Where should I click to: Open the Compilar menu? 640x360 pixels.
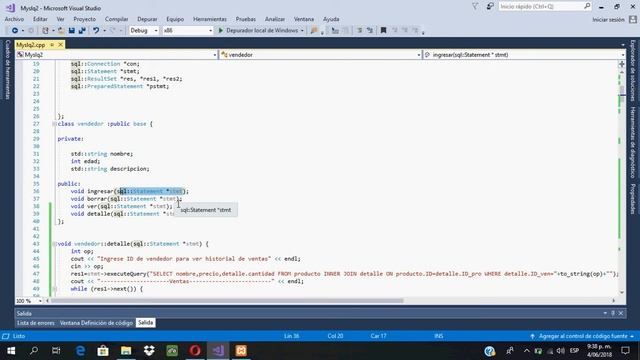[x=116, y=19]
